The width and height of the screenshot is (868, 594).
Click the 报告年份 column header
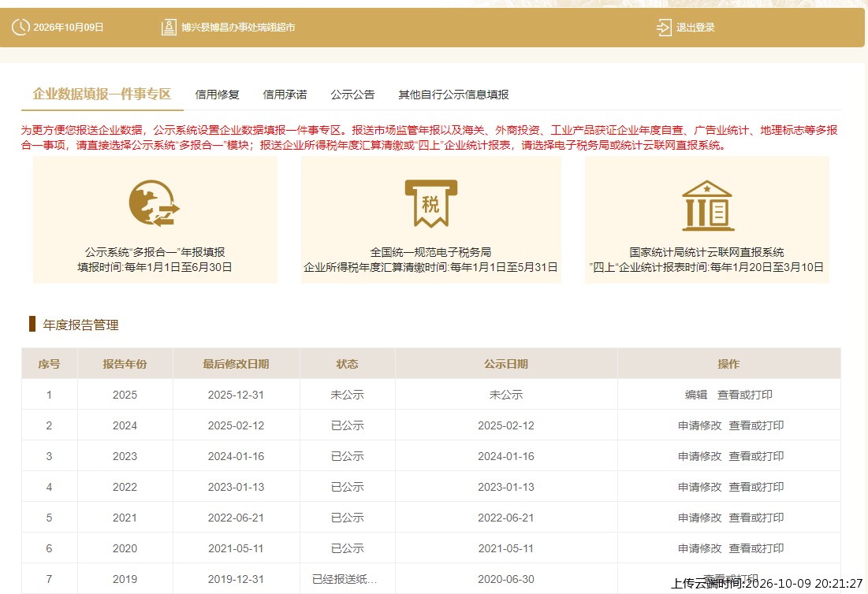point(125,364)
